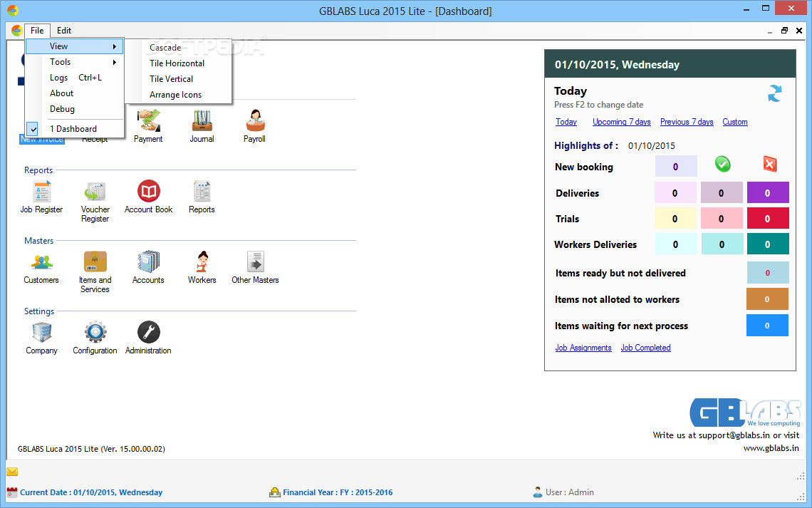Screen dimensions: 812x508
Task: Click the app logo in menu bar
Action: (x=16, y=31)
